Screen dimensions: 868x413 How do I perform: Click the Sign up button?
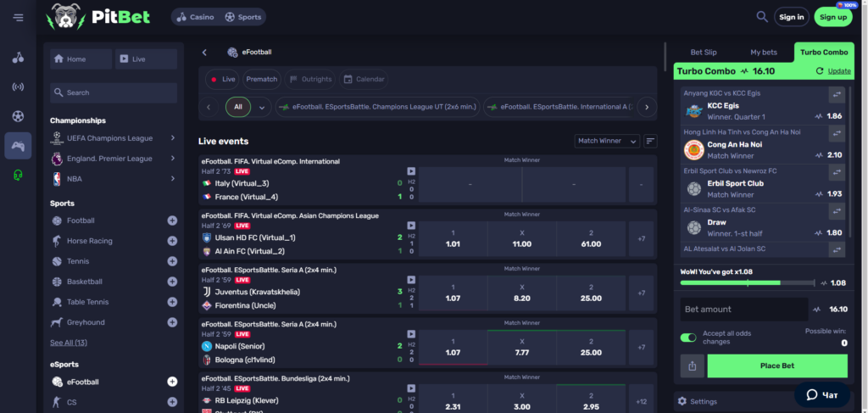832,17
